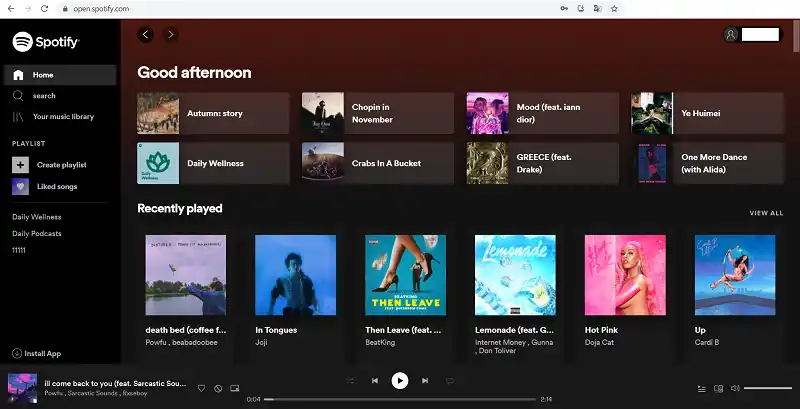Click the Home icon in sidebar
Image resolution: width=800 pixels, height=409 pixels.
(x=19, y=75)
